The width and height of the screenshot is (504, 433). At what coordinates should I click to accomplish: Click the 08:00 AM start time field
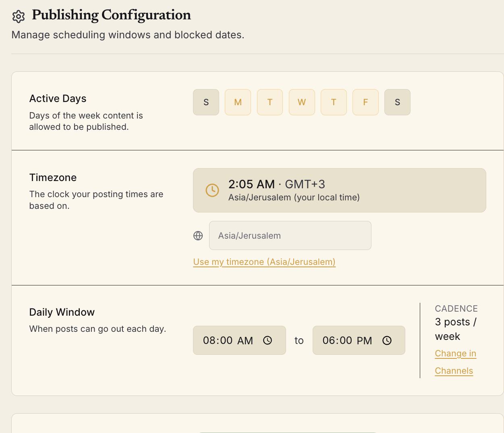pyautogui.click(x=239, y=340)
